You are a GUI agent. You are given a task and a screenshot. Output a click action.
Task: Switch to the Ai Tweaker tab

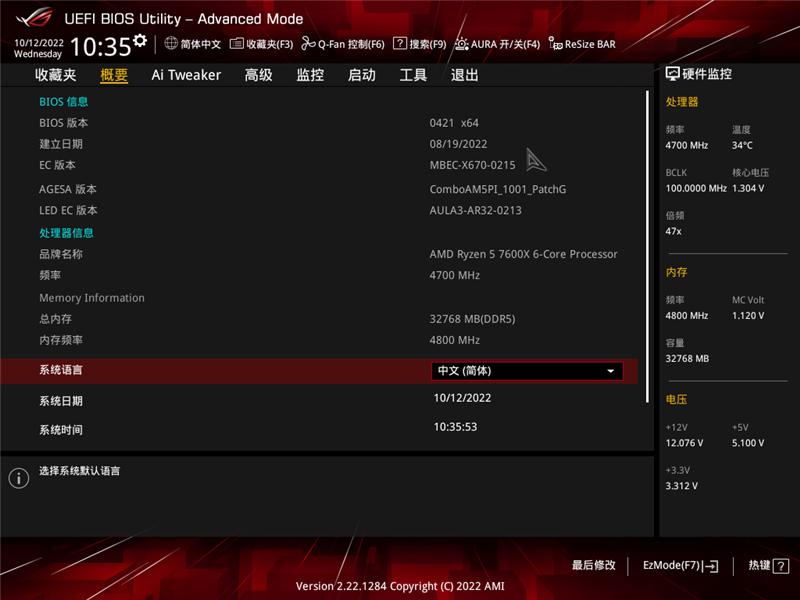pos(186,75)
